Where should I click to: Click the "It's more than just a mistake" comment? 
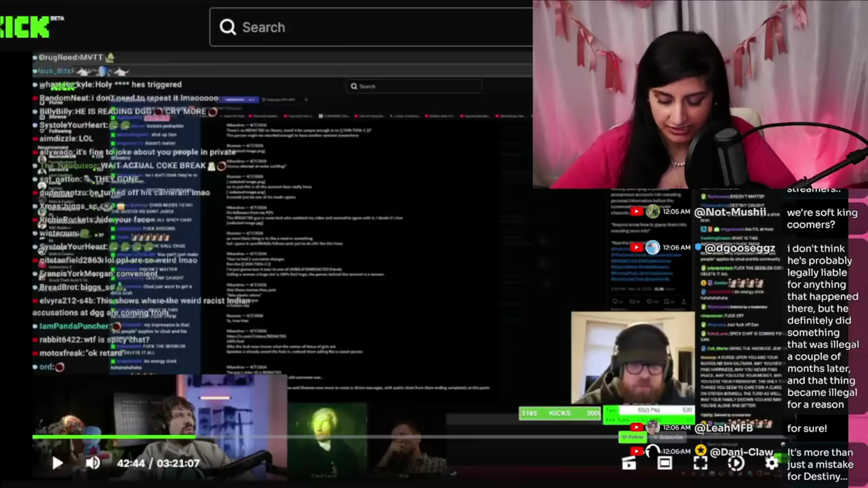pos(821,464)
